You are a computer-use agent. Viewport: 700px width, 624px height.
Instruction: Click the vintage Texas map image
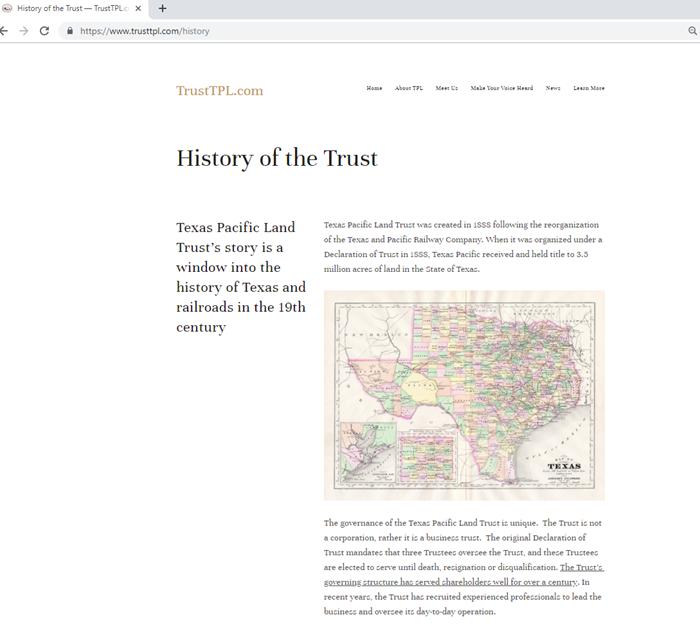(x=464, y=394)
